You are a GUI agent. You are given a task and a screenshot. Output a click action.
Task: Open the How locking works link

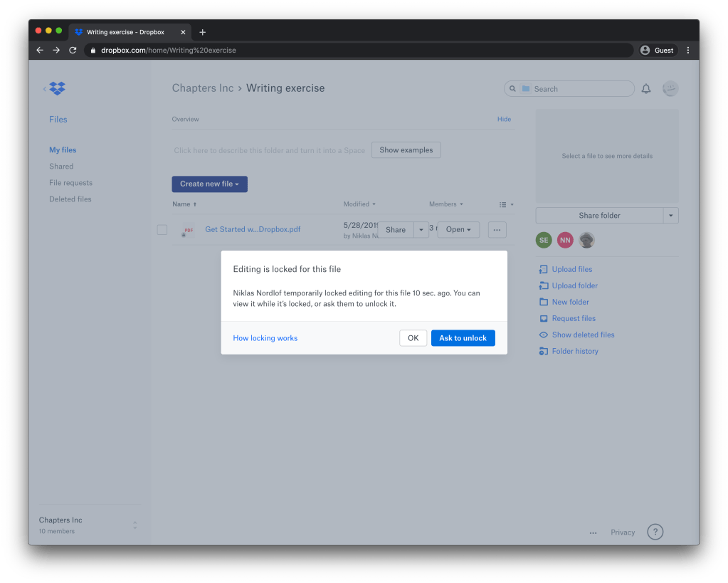coord(265,338)
